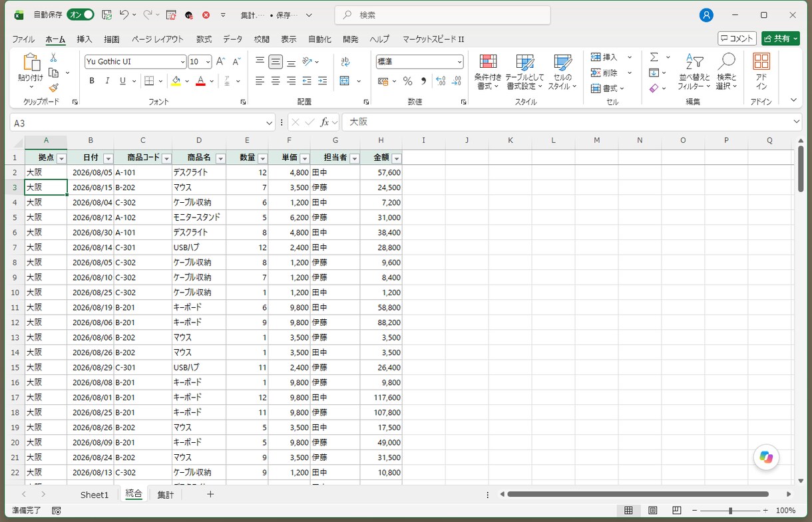Click the Fill down-arrow icon in editing group

654,72
